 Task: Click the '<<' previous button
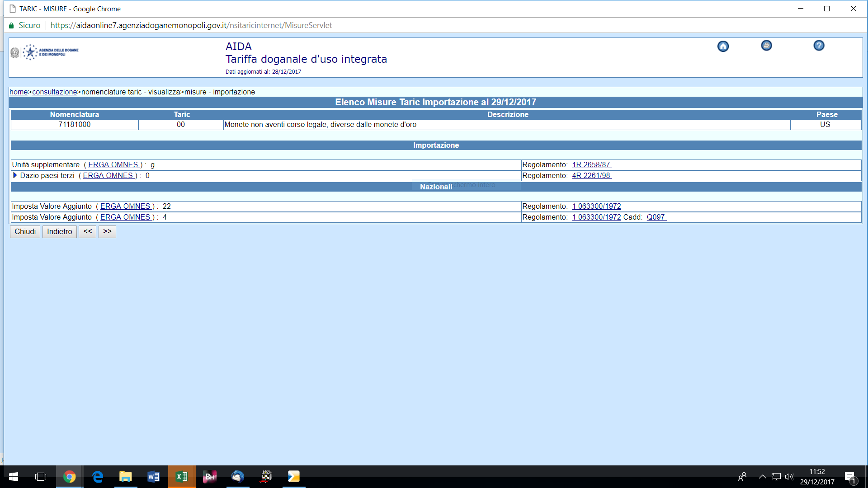(x=87, y=231)
